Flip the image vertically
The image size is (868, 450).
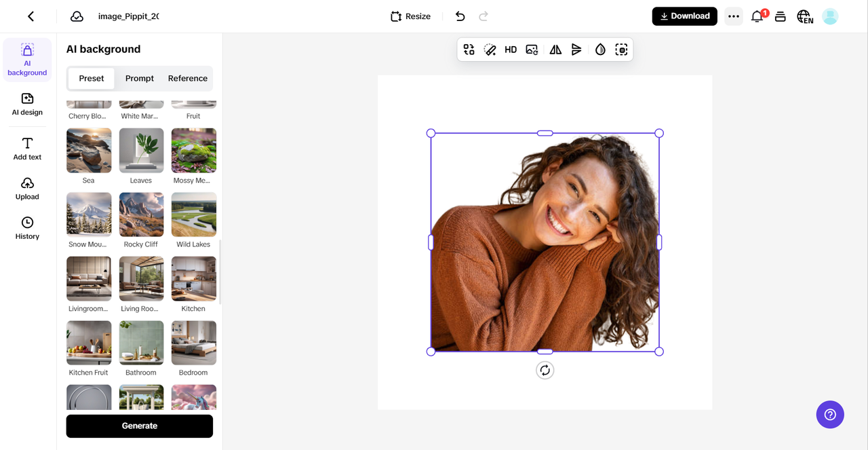tap(576, 50)
